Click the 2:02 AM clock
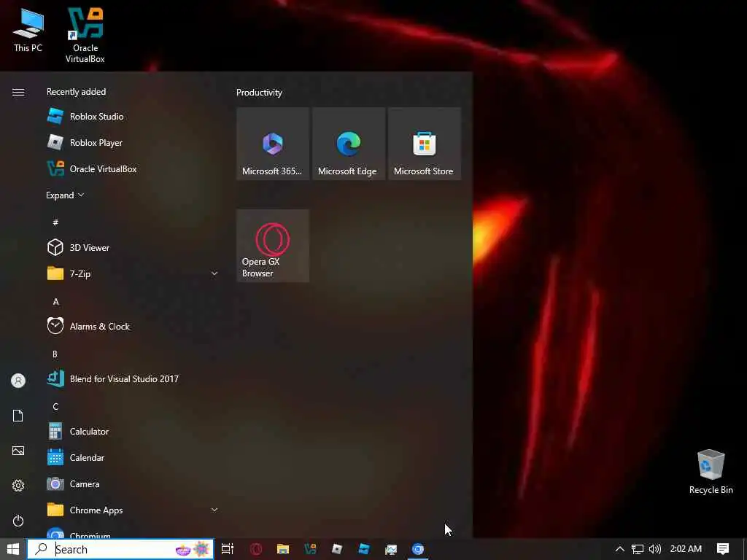The width and height of the screenshot is (747, 560). pos(686,549)
